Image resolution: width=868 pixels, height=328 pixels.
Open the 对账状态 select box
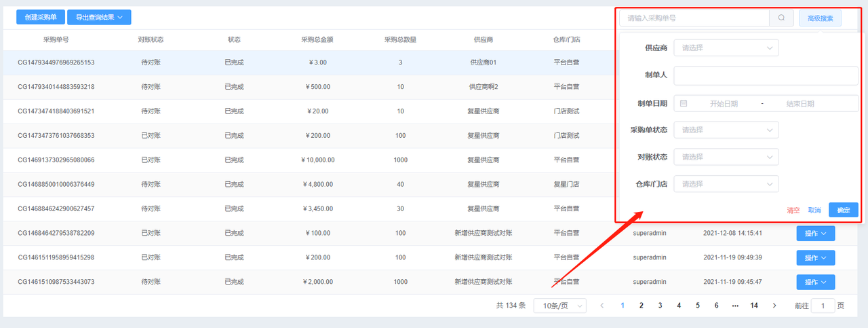pyautogui.click(x=726, y=157)
